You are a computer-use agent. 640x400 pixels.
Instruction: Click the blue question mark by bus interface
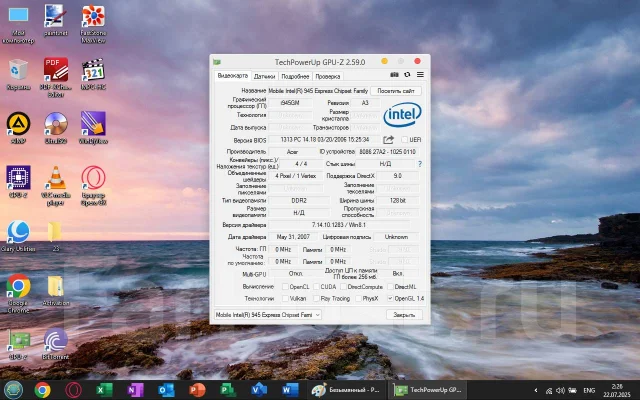click(420, 164)
